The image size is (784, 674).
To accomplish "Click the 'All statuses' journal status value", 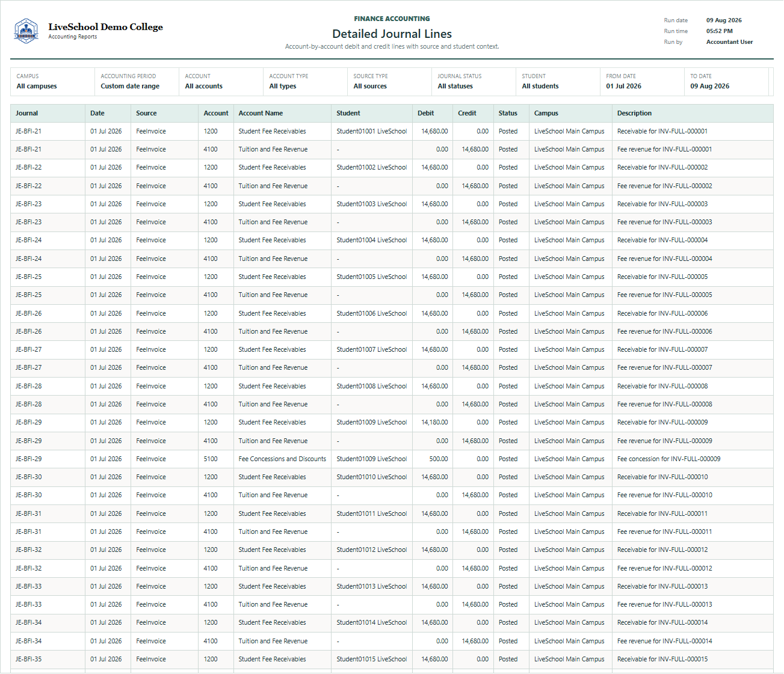I will 455,86.
